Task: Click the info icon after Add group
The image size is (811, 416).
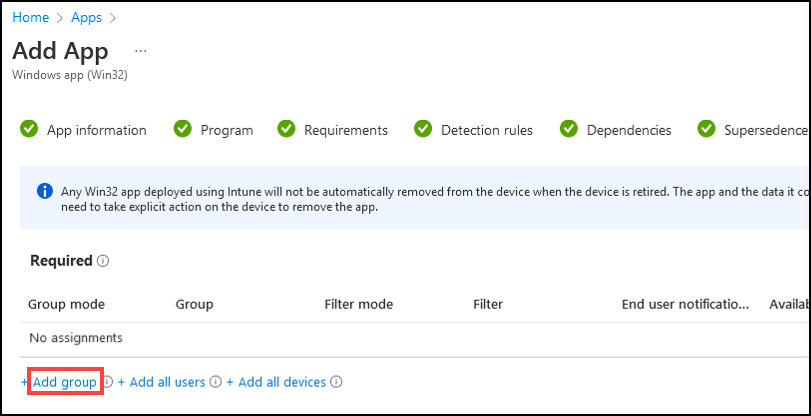Action: click(x=108, y=382)
